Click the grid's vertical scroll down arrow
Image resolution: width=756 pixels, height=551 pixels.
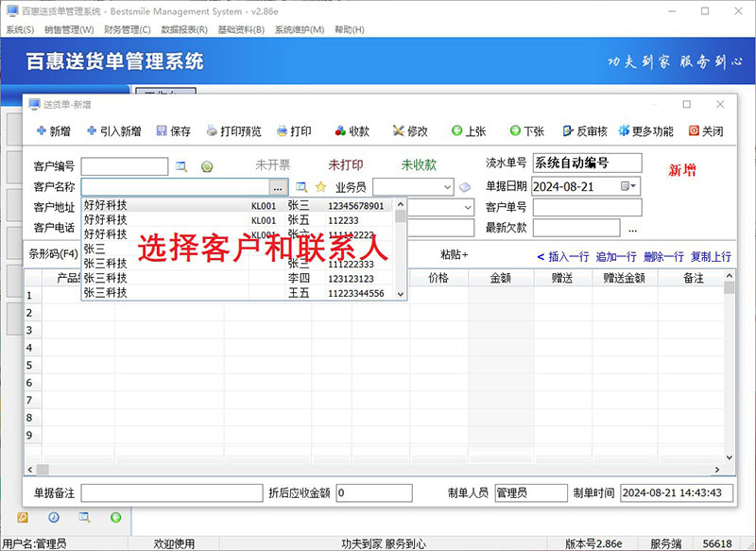[x=729, y=457]
